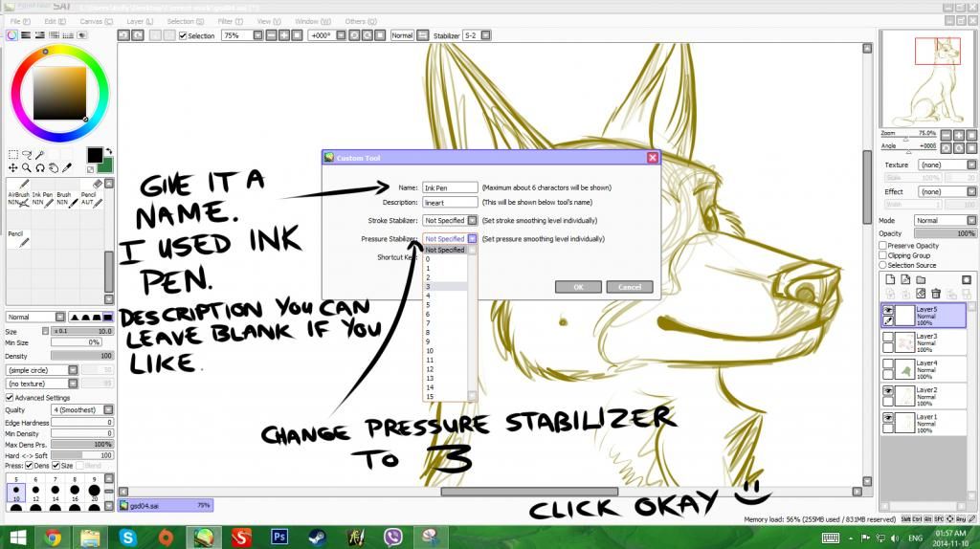Viewport: 980px width, 549px height.
Task: Choose the rectangular selection tool
Action: [12, 154]
